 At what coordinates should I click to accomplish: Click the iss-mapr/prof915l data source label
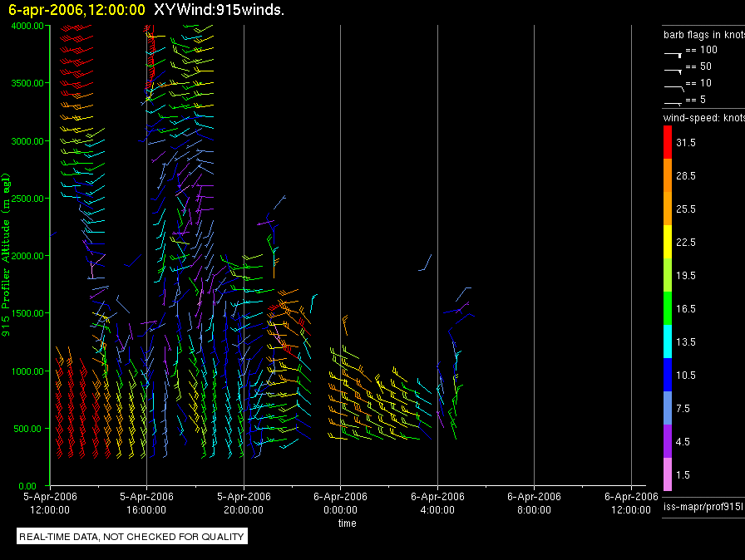point(701,506)
